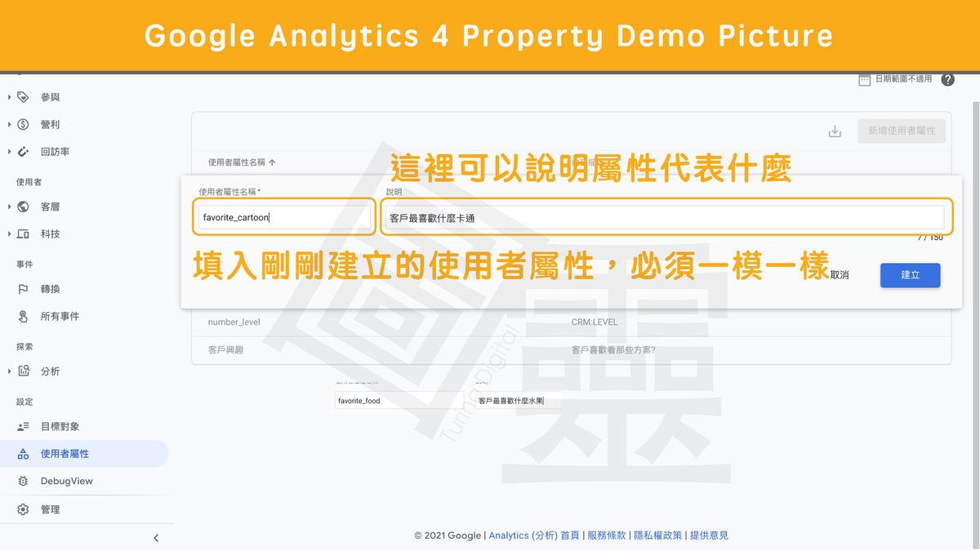Click the 參與 tag icon in sidebar

tap(23, 97)
